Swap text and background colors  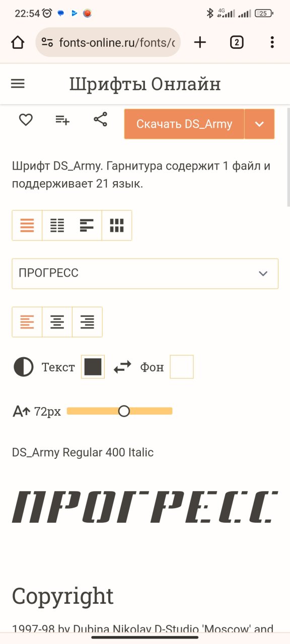tap(122, 367)
